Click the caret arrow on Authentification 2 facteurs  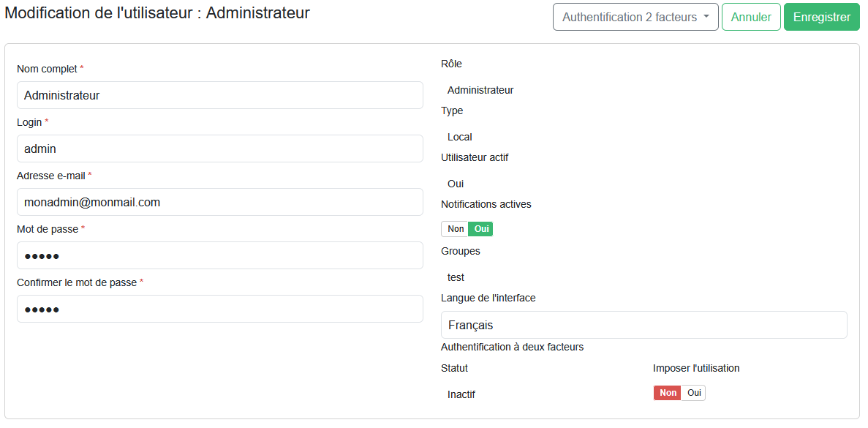(x=706, y=16)
